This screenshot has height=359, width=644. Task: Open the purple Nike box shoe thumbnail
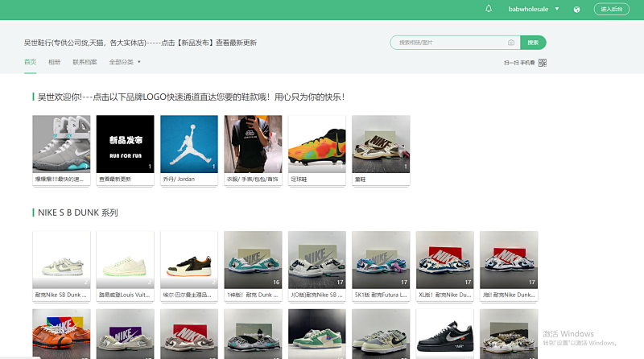[x=126, y=334]
